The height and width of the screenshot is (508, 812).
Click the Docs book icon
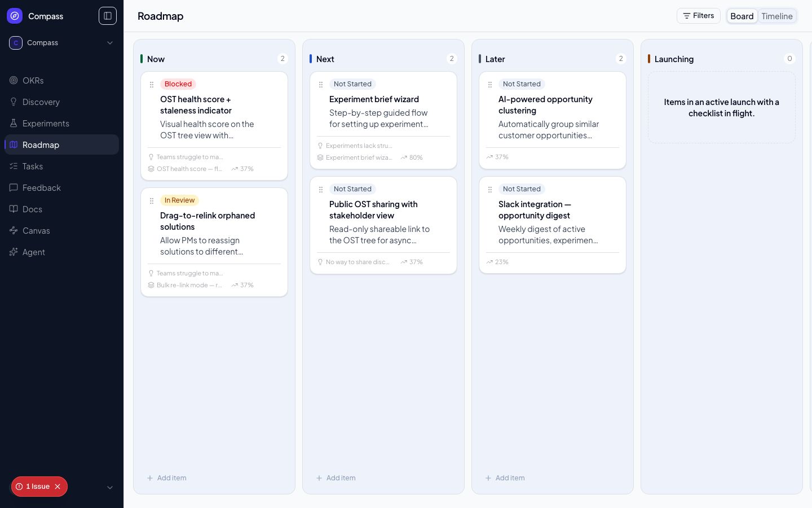pyautogui.click(x=14, y=209)
